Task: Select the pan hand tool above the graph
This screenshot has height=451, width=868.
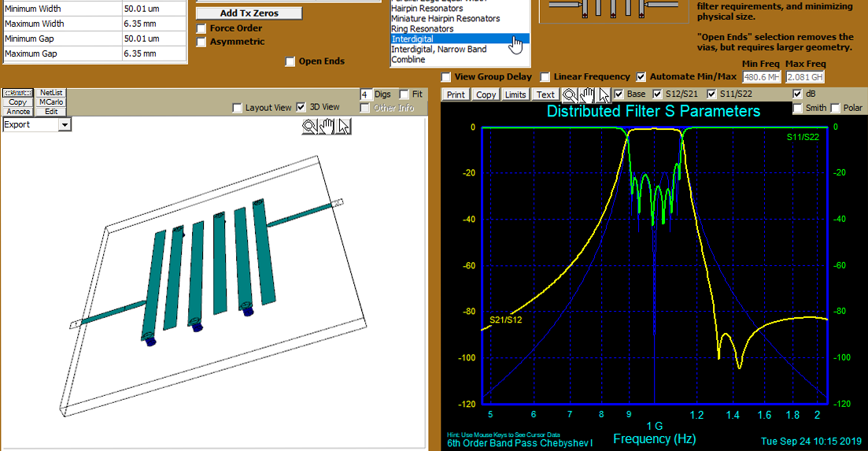Action: tap(587, 94)
